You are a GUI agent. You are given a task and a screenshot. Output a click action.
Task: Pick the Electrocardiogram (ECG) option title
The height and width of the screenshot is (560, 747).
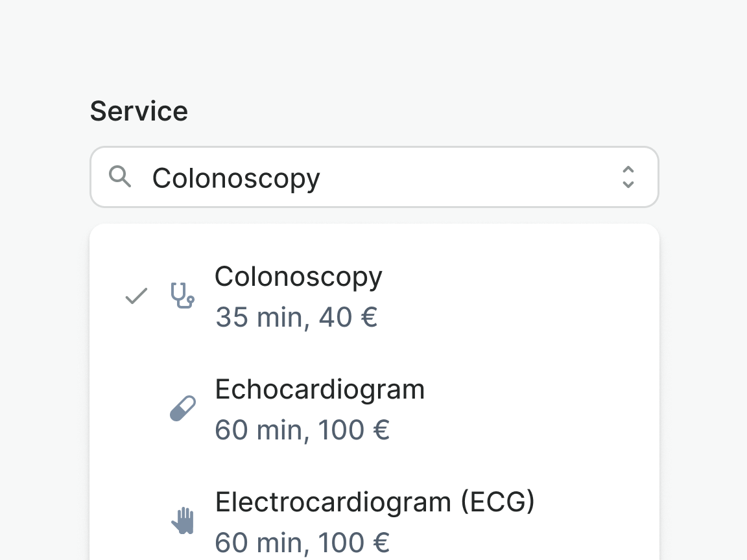(375, 502)
